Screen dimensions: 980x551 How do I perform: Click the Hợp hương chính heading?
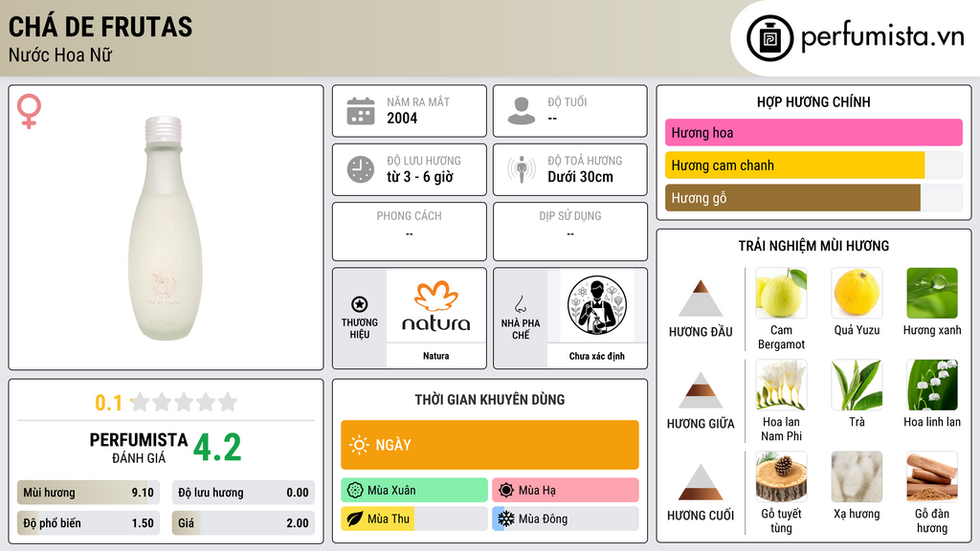(x=813, y=101)
